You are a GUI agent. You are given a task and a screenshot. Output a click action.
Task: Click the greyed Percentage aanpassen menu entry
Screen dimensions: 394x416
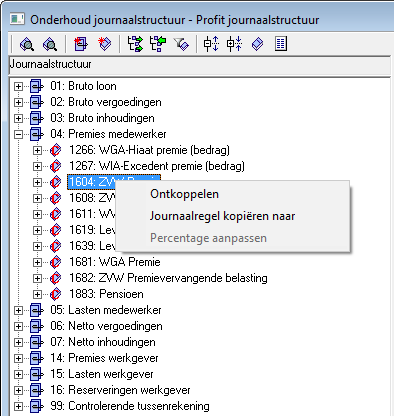pyautogui.click(x=232, y=238)
